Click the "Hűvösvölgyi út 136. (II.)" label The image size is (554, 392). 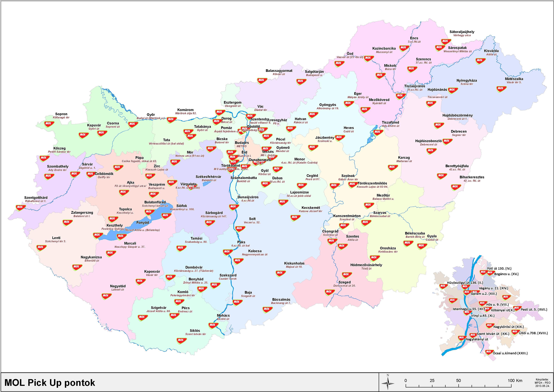point(465,283)
